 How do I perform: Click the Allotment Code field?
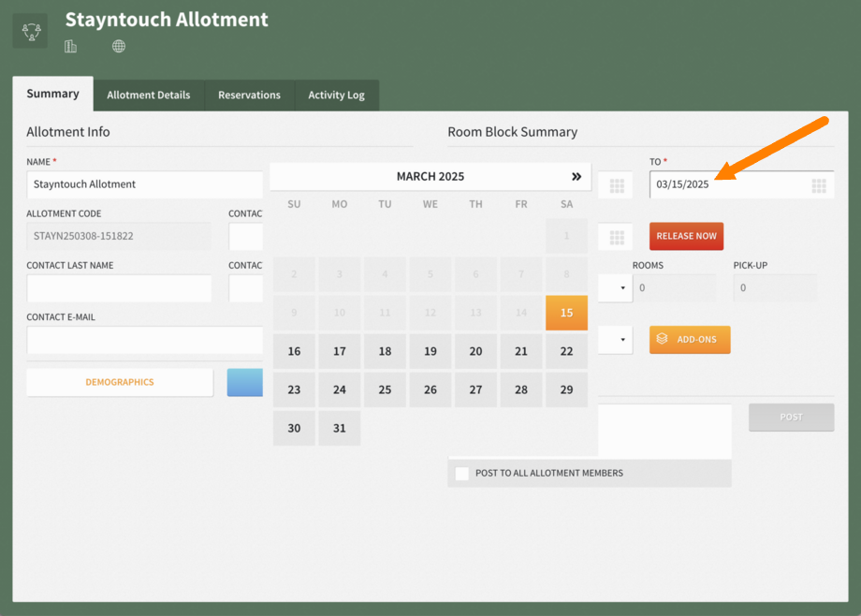tap(119, 236)
